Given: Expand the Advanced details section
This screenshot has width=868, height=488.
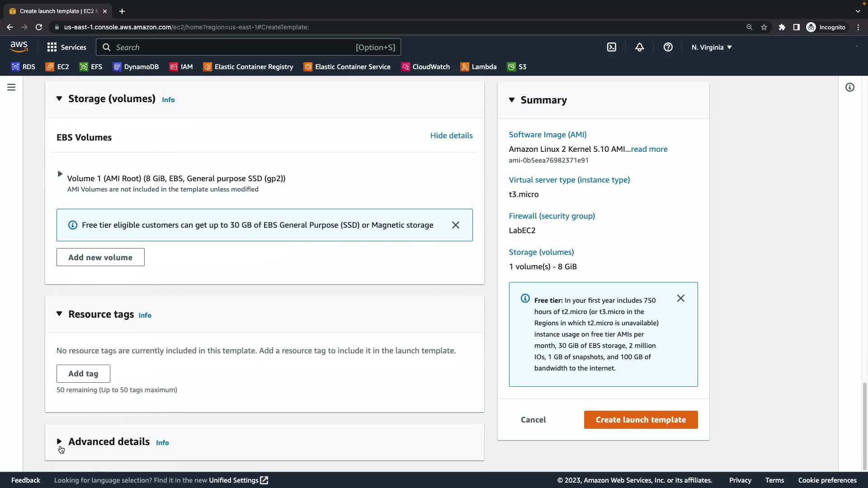Looking at the screenshot, I should (59, 441).
